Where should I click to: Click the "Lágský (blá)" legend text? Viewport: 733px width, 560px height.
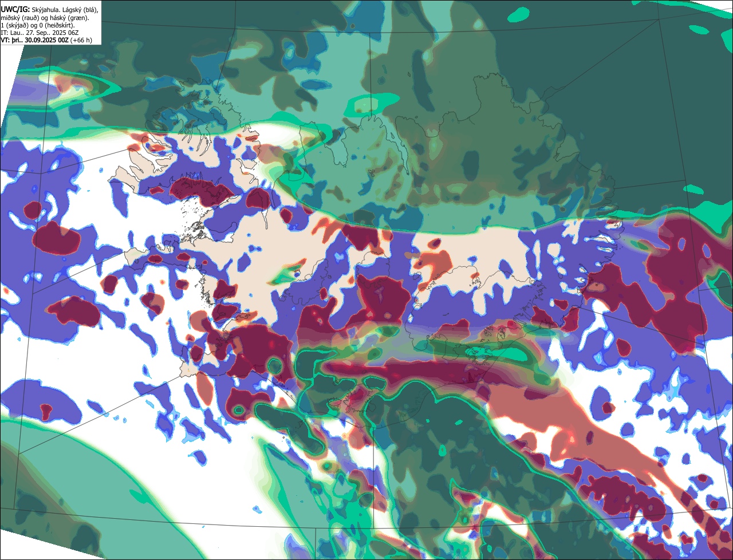(x=80, y=10)
